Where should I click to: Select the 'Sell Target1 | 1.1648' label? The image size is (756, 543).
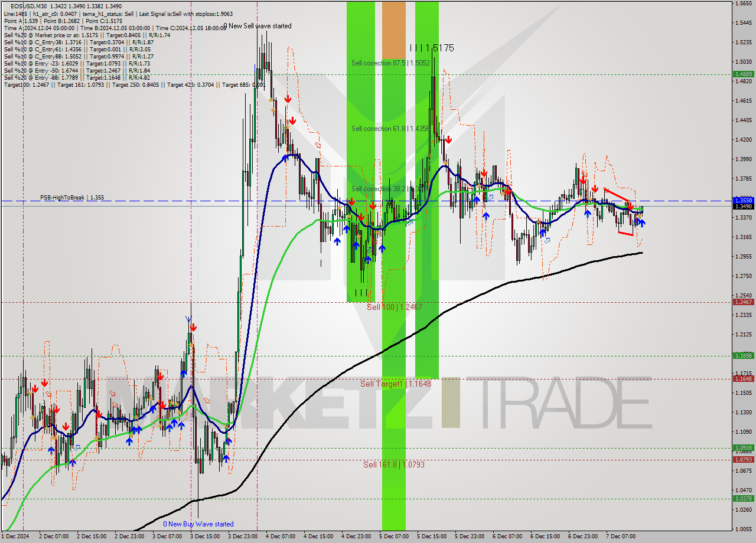tap(396, 384)
